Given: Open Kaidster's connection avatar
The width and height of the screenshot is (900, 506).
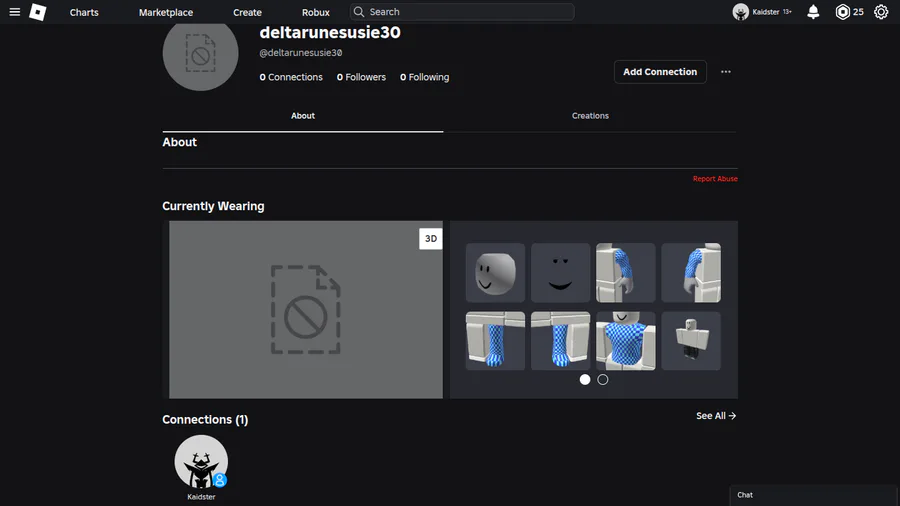Looking at the screenshot, I should (201, 462).
